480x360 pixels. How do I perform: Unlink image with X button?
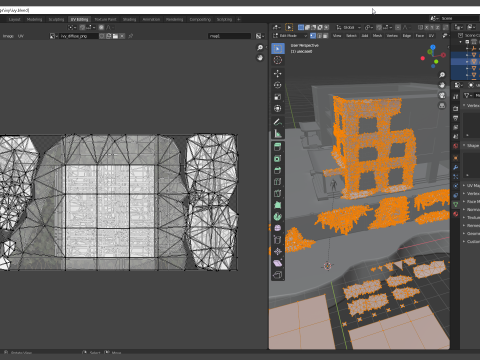122,36
